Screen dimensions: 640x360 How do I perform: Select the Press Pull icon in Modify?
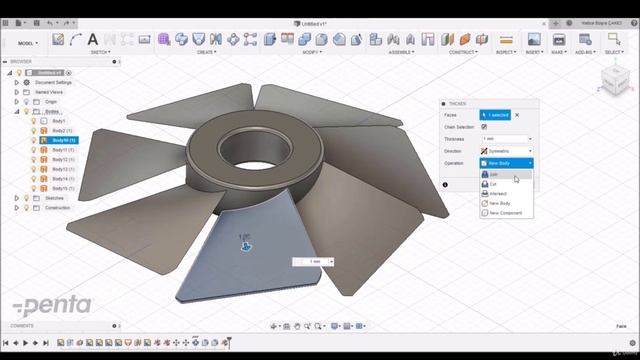(x=270, y=40)
